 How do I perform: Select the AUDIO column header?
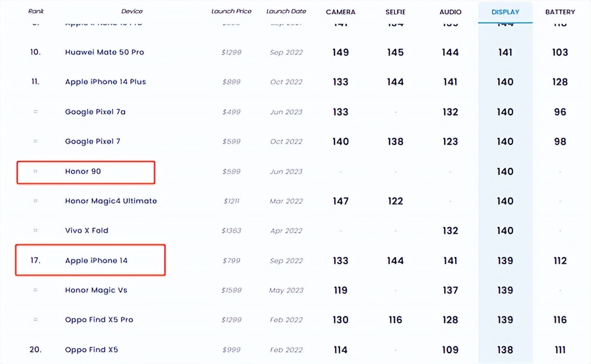(x=450, y=12)
